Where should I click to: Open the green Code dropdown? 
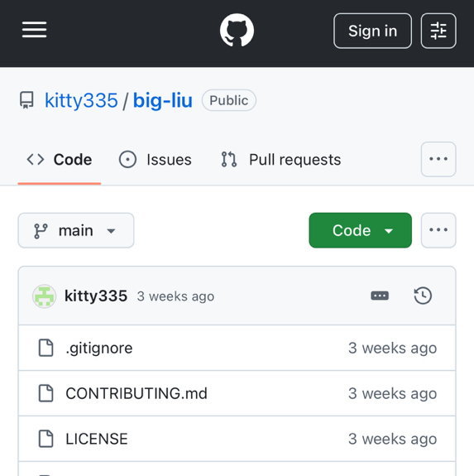[361, 230]
